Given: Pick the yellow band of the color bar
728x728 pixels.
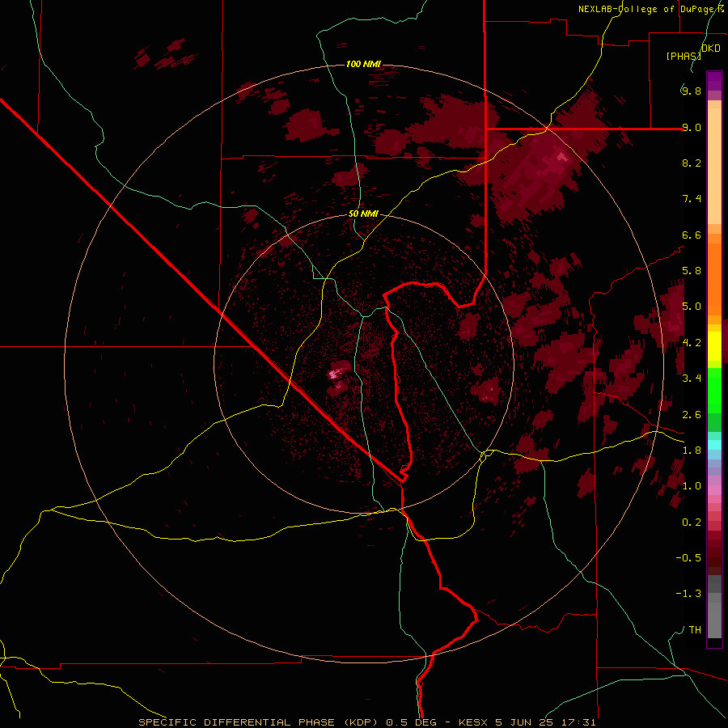Looking at the screenshot, I should tap(714, 346).
